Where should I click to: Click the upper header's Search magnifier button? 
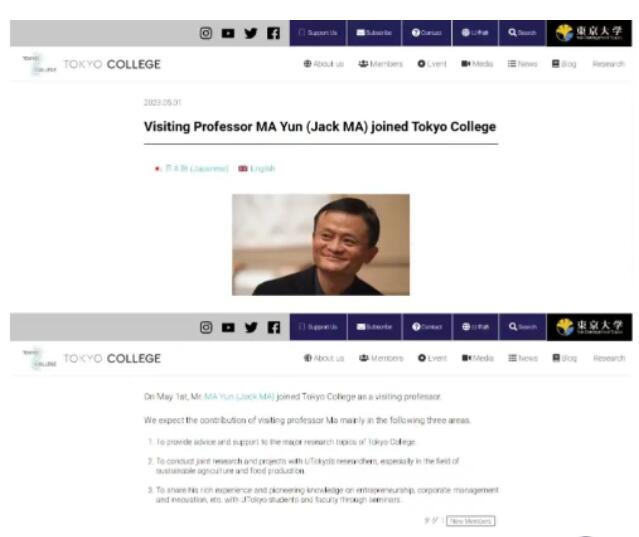[x=522, y=33]
